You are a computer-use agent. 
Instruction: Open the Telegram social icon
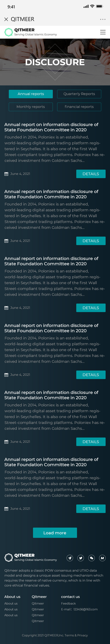70,558
